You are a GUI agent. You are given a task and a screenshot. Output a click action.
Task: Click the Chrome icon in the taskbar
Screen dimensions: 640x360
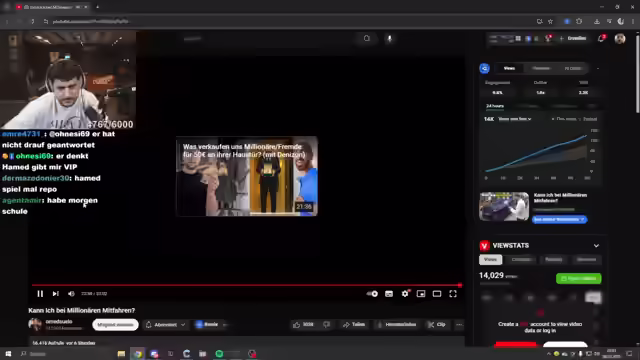point(138,353)
